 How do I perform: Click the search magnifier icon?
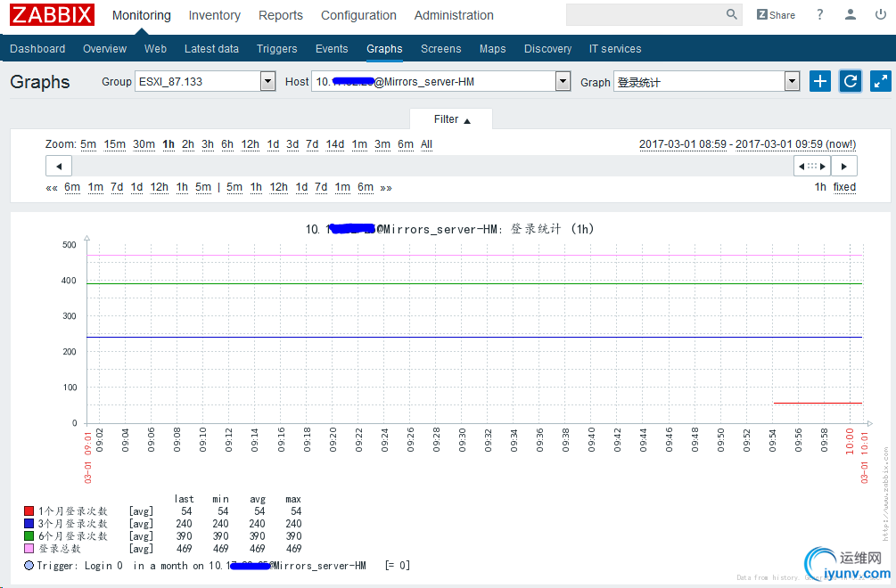click(x=732, y=15)
